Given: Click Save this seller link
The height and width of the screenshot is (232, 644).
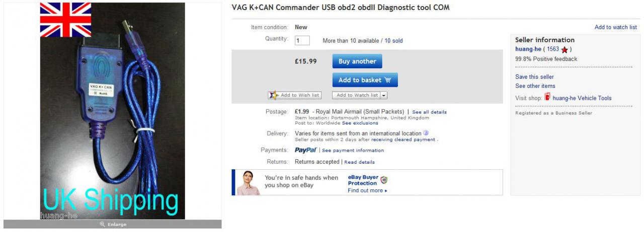Looking at the screenshot, I should tap(534, 77).
